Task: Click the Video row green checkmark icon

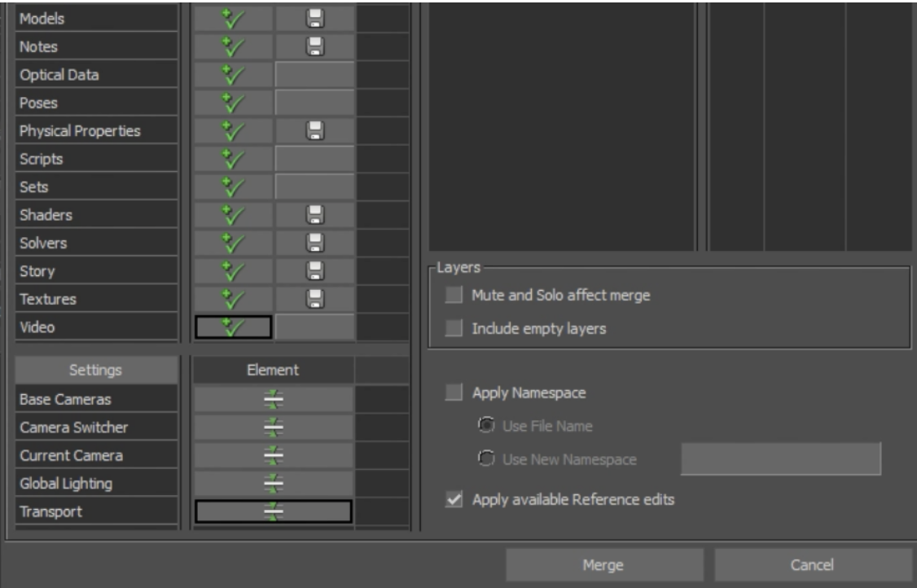Action: (233, 327)
